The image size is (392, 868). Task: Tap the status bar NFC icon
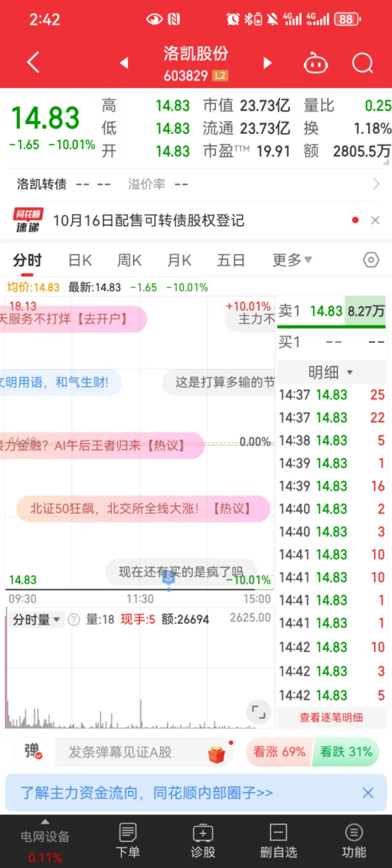[174, 19]
